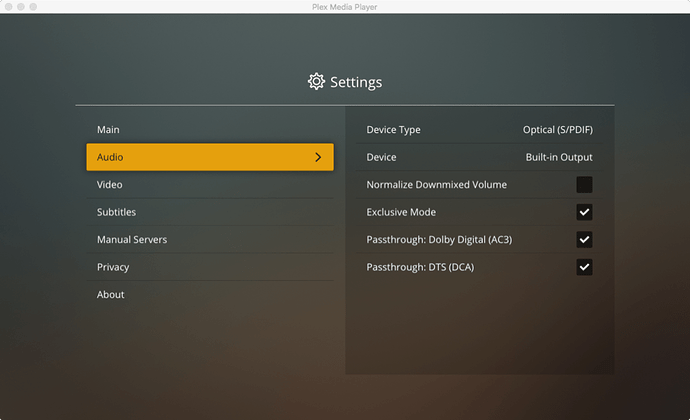
Task: Open the About section
Action: coord(210,295)
